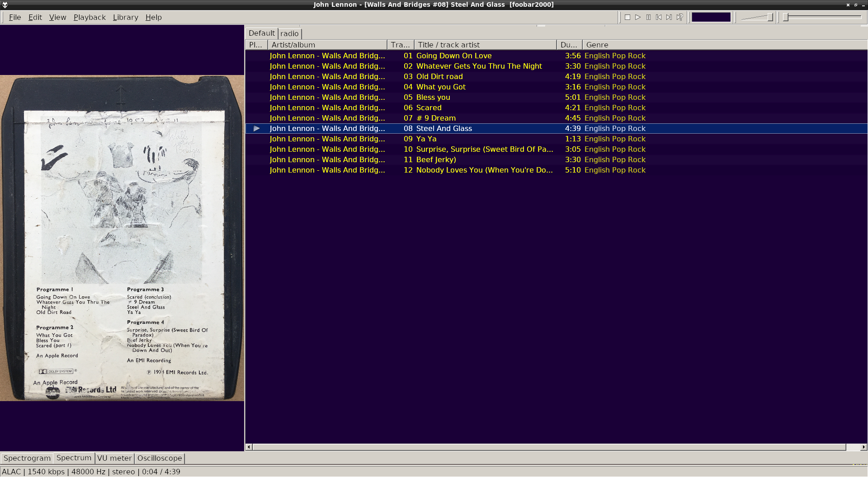
Task: Switch to the Spectrogram tab
Action: pyautogui.click(x=27, y=458)
